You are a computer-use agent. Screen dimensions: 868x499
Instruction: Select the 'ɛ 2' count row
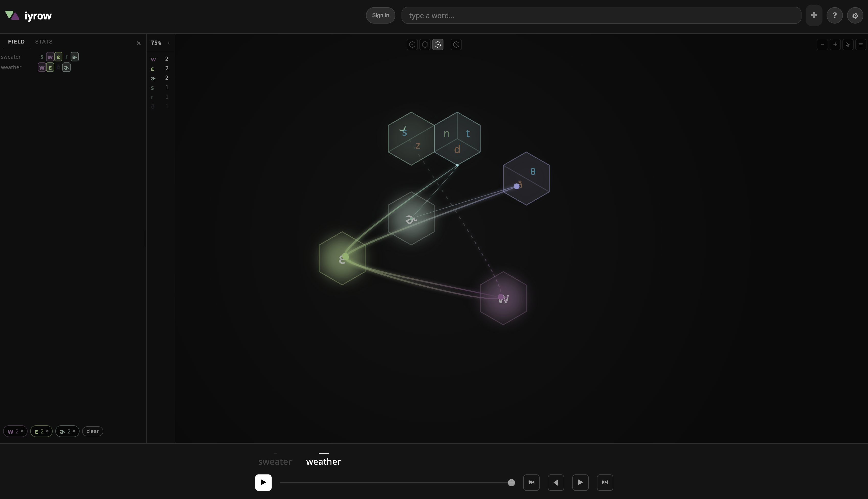tap(160, 69)
